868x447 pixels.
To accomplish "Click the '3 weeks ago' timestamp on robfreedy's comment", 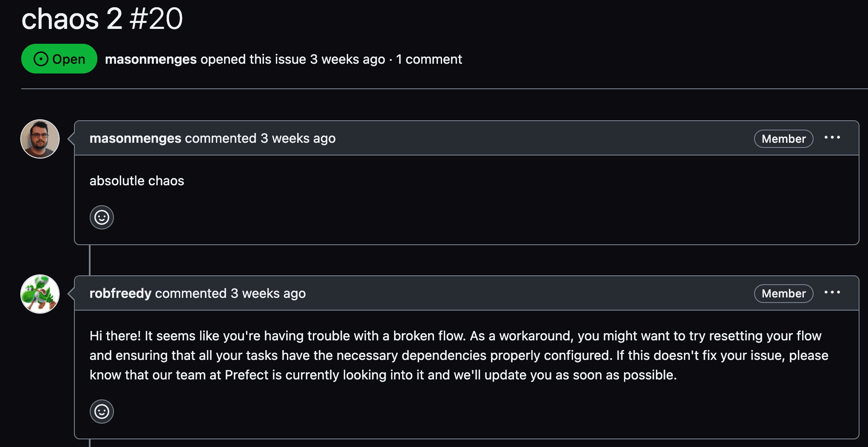I will pyautogui.click(x=268, y=294).
